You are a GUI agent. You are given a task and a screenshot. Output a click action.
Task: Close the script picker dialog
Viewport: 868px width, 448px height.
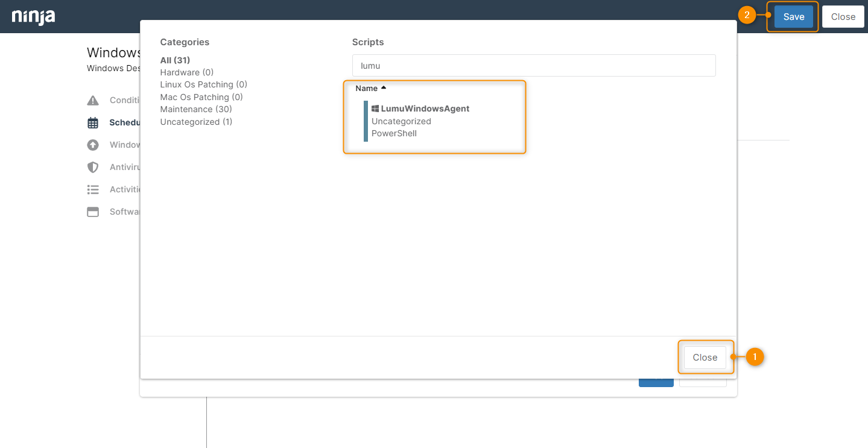(705, 358)
